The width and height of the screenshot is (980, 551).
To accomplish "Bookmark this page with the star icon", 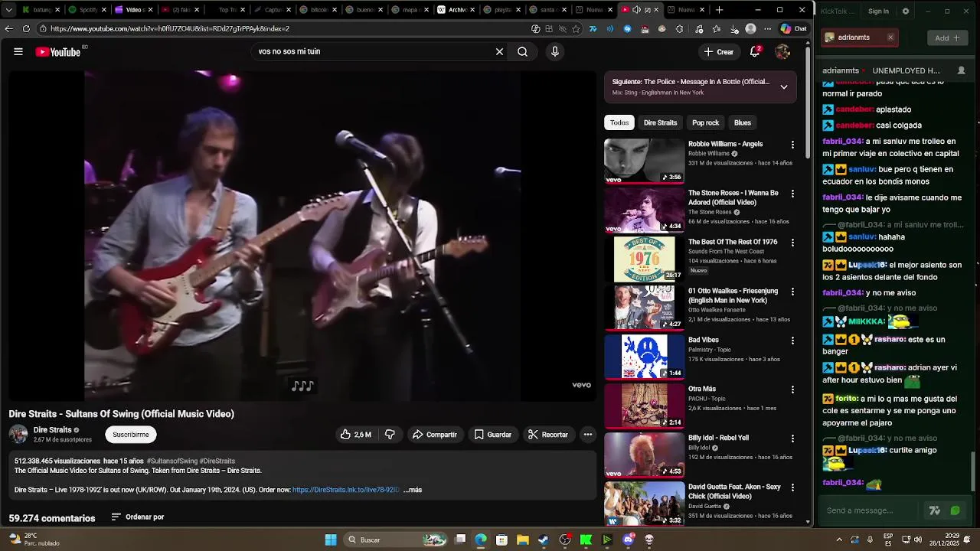I will coord(576,28).
